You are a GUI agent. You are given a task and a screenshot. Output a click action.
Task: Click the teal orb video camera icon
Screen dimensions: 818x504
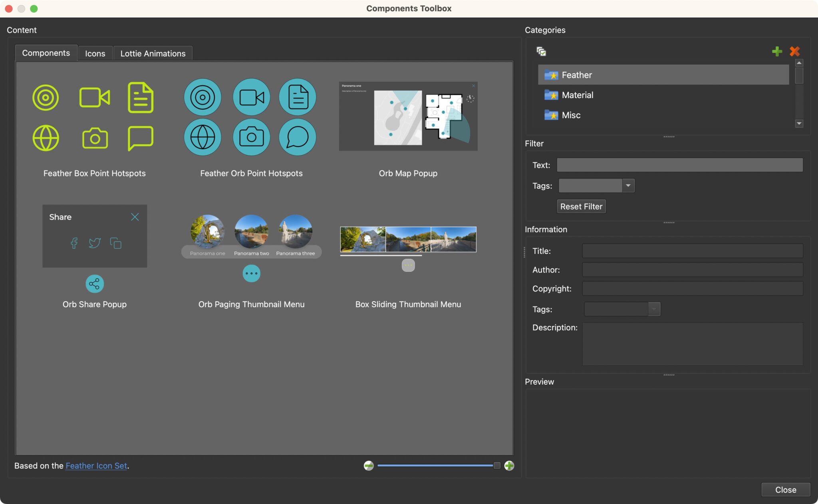(251, 97)
